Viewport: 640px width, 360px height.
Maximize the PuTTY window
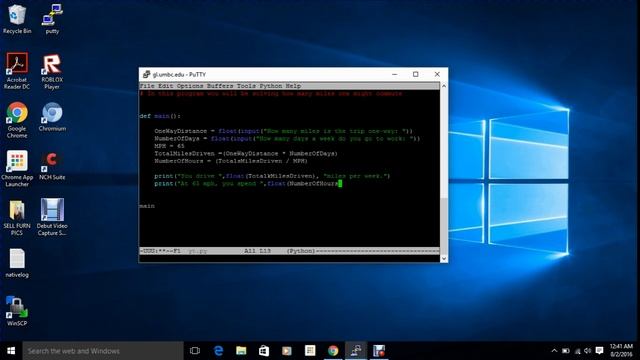[x=416, y=74]
